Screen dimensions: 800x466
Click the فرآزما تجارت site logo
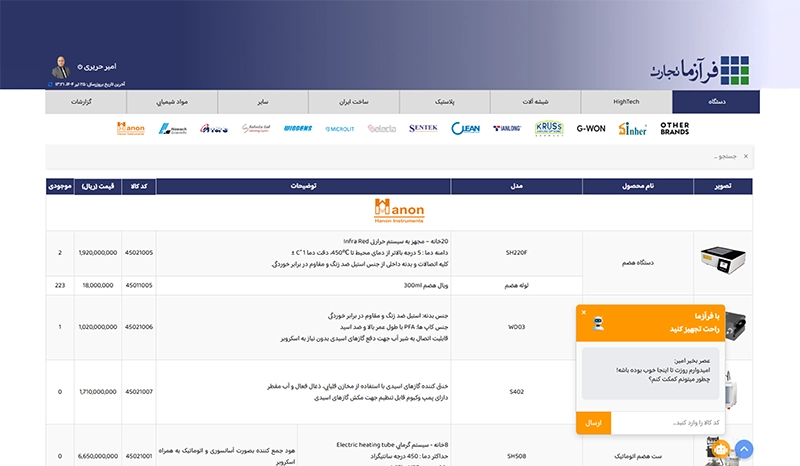pos(699,70)
